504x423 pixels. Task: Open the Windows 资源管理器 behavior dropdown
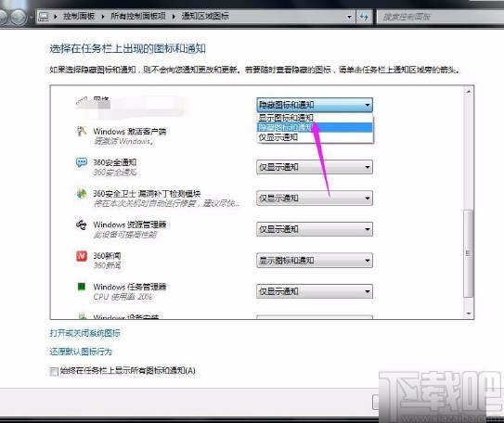(315, 229)
